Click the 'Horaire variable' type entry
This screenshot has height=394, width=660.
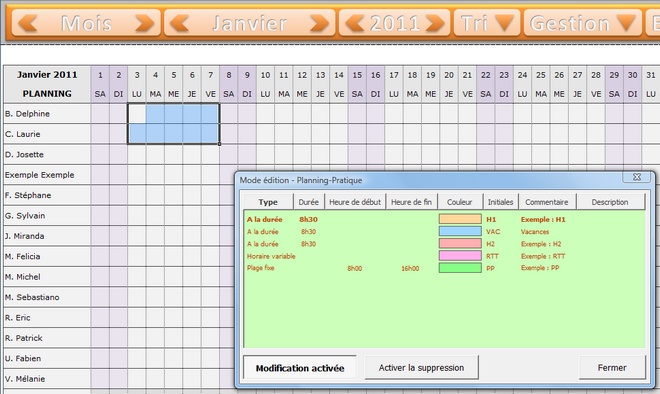(x=271, y=256)
